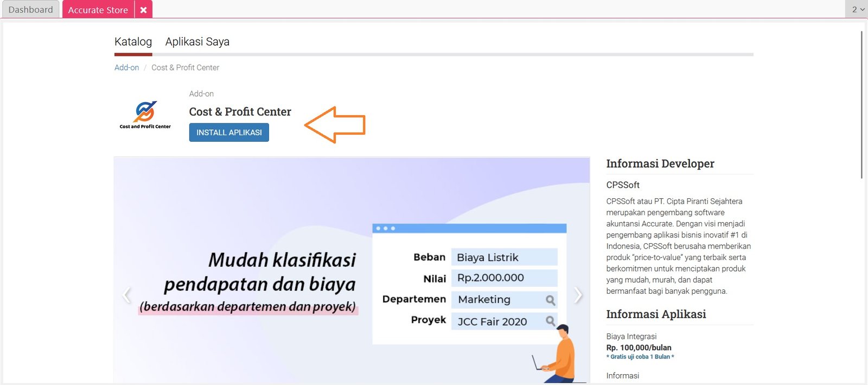
Task: Click search icon in Marketing field
Action: [x=550, y=300]
